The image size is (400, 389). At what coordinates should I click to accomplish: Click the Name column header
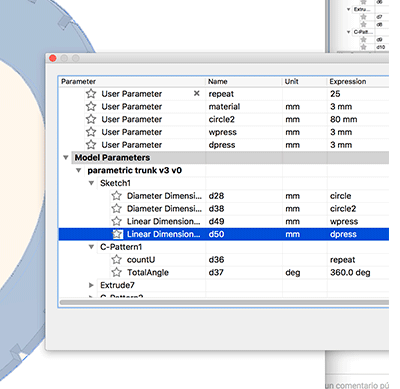pos(218,82)
